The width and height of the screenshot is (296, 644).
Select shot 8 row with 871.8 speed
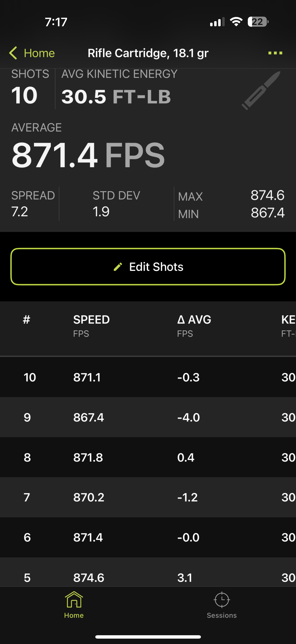148,457
